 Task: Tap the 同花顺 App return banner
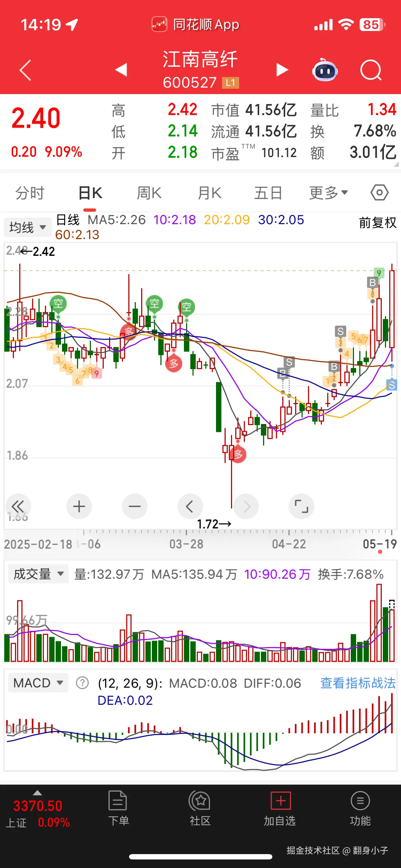(195, 25)
